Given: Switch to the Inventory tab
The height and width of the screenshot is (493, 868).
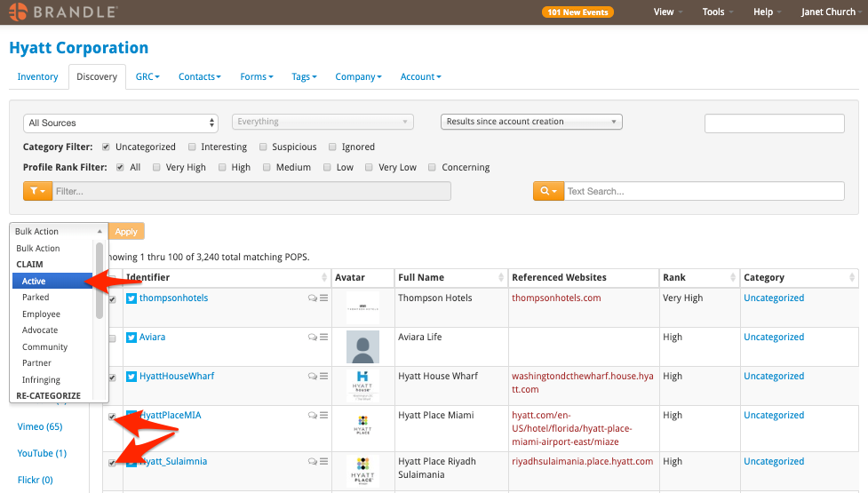Looking at the screenshot, I should [38, 76].
